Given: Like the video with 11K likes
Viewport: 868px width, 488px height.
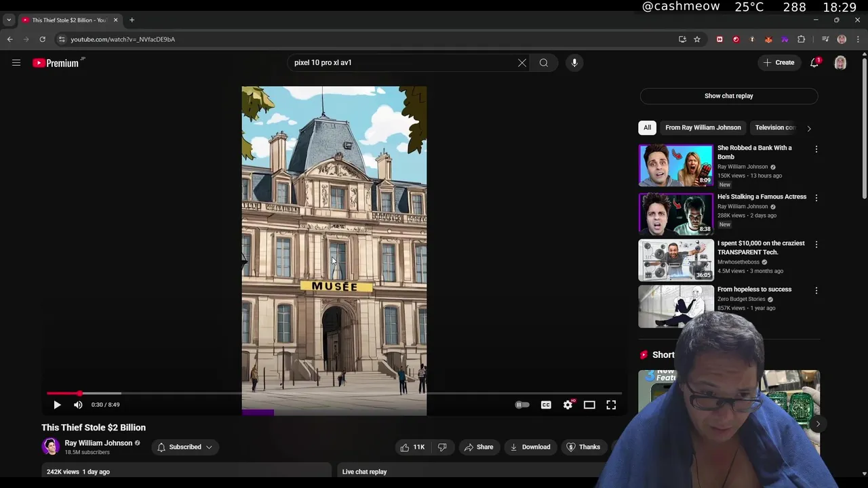Looking at the screenshot, I should [412, 447].
